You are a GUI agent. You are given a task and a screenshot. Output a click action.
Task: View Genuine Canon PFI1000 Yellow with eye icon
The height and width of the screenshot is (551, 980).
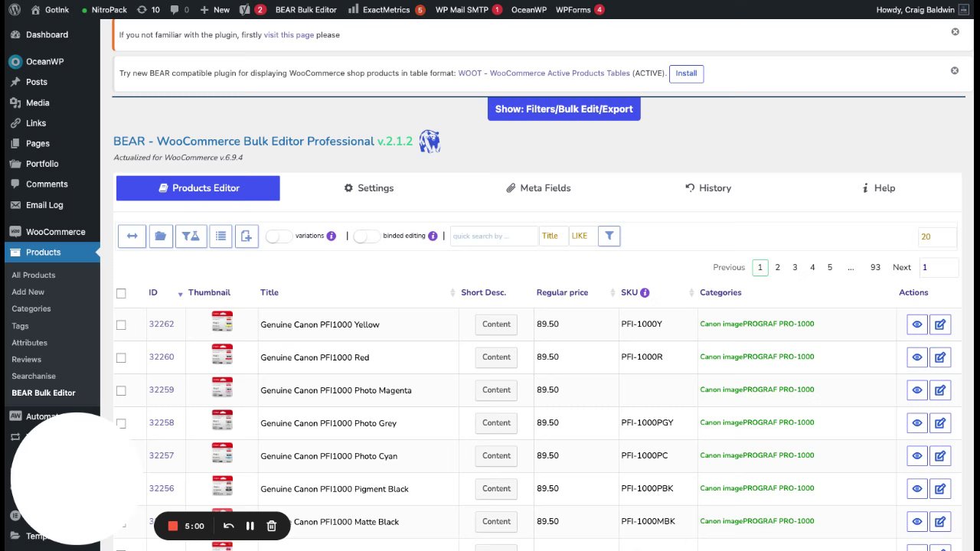[x=916, y=324]
